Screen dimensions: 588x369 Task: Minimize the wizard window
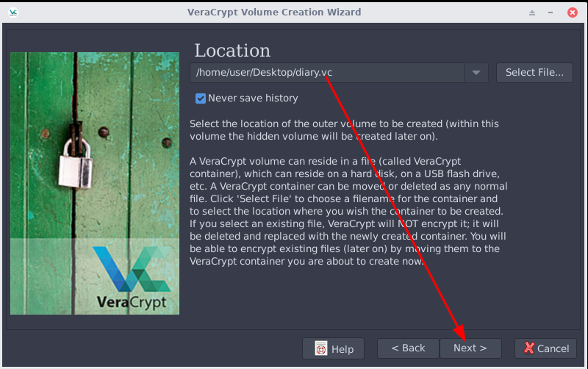(551, 12)
